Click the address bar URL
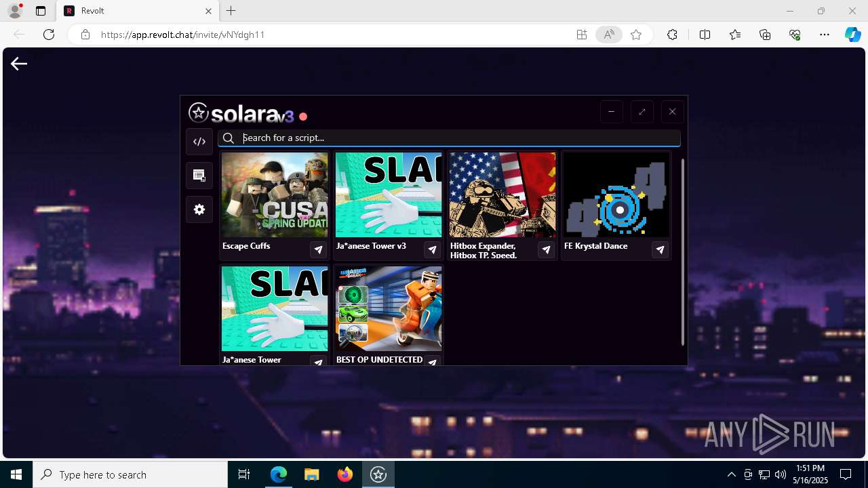The width and height of the screenshot is (868, 488). click(183, 35)
